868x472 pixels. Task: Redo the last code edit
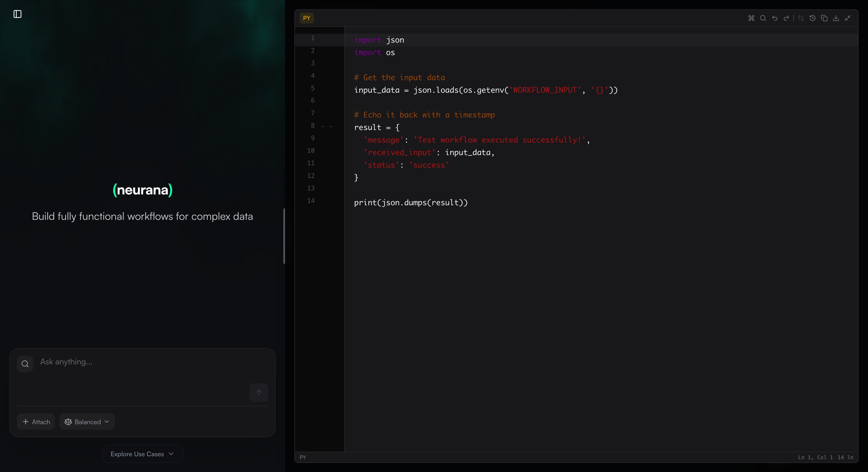click(x=786, y=18)
